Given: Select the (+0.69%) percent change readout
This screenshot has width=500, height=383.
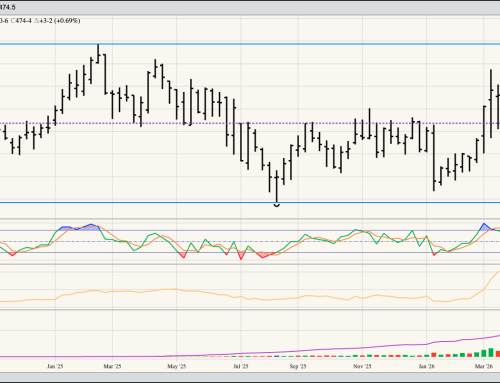Looking at the screenshot, I should (67, 21).
